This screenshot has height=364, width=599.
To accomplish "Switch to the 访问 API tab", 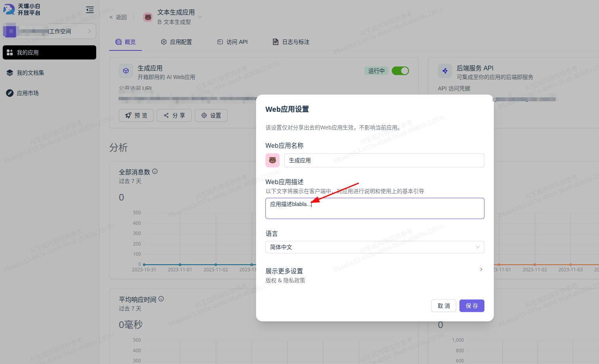I will 233,42.
